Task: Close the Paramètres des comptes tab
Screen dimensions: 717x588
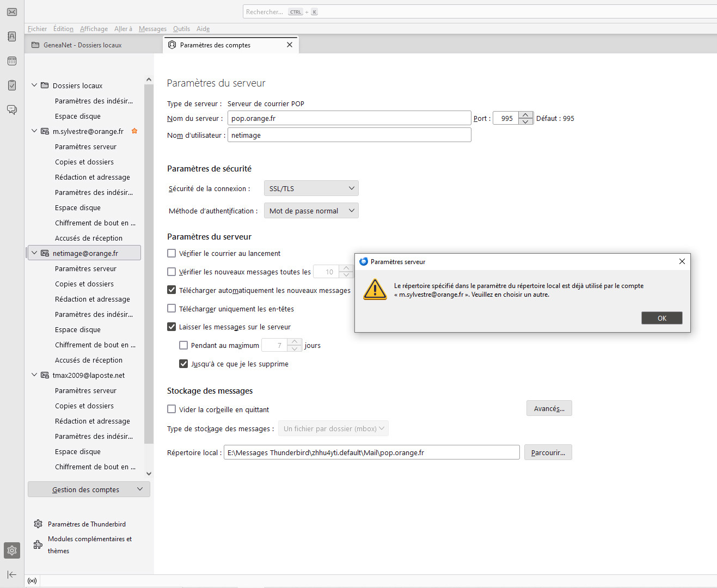Action: [x=290, y=45]
